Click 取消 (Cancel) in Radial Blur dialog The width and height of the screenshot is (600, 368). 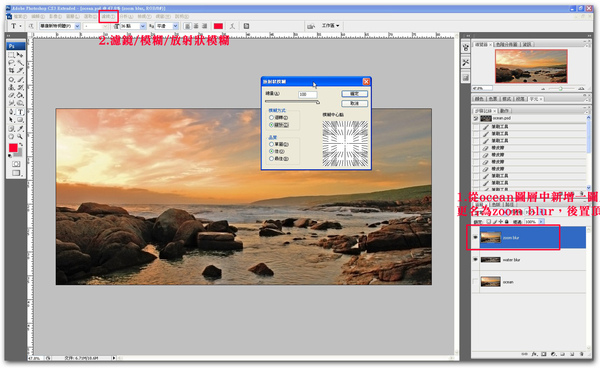pyautogui.click(x=354, y=103)
